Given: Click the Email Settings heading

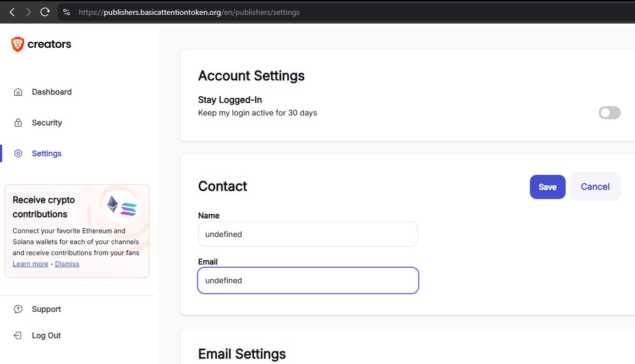Looking at the screenshot, I should coord(242,354).
